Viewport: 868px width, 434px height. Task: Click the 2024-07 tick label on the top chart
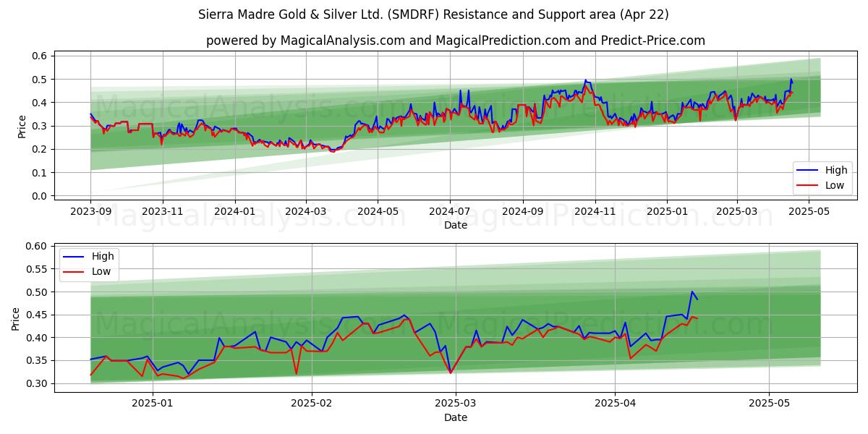[449, 211]
